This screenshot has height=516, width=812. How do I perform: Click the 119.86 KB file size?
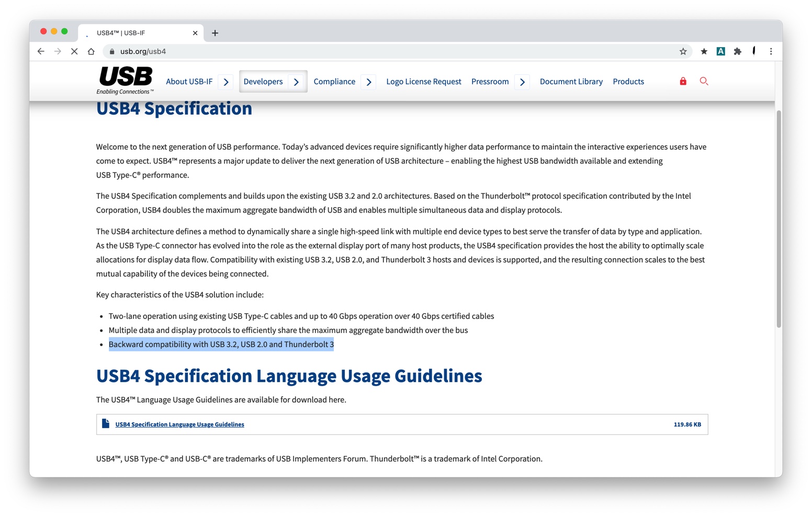tap(687, 425)
